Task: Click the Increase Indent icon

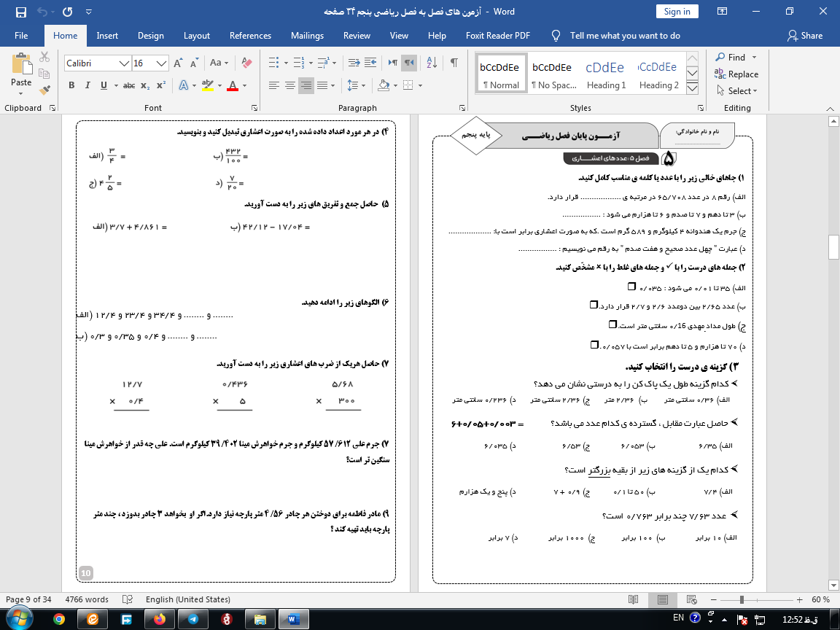Action: click(x=369, y=63)
